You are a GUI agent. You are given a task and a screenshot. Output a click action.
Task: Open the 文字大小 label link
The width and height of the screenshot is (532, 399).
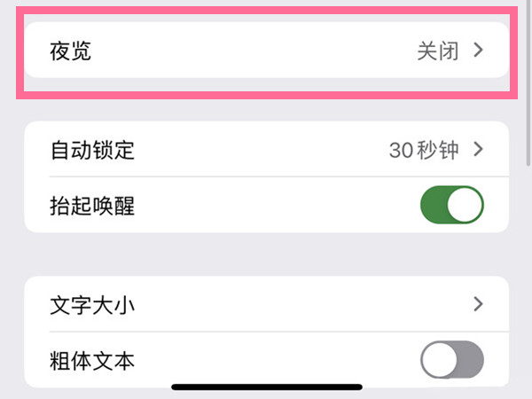[x=92, y=305]
